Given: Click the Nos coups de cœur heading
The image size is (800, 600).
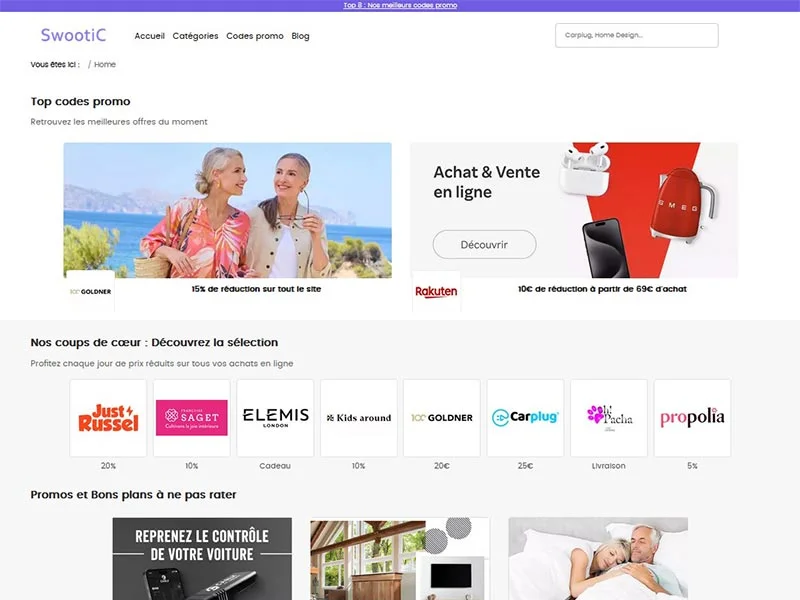Looking at the screenshot, I should 155,342.
